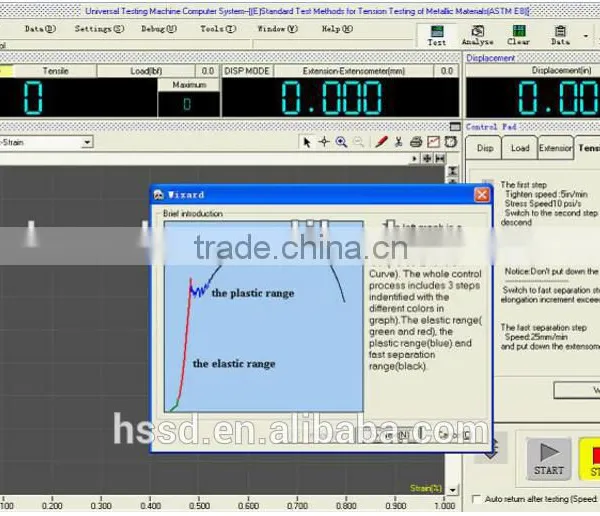Screen dimensions: 600x516
Task: Select the crosshair cursor tool
Action: pyautogui.click(x=324, y=142)
